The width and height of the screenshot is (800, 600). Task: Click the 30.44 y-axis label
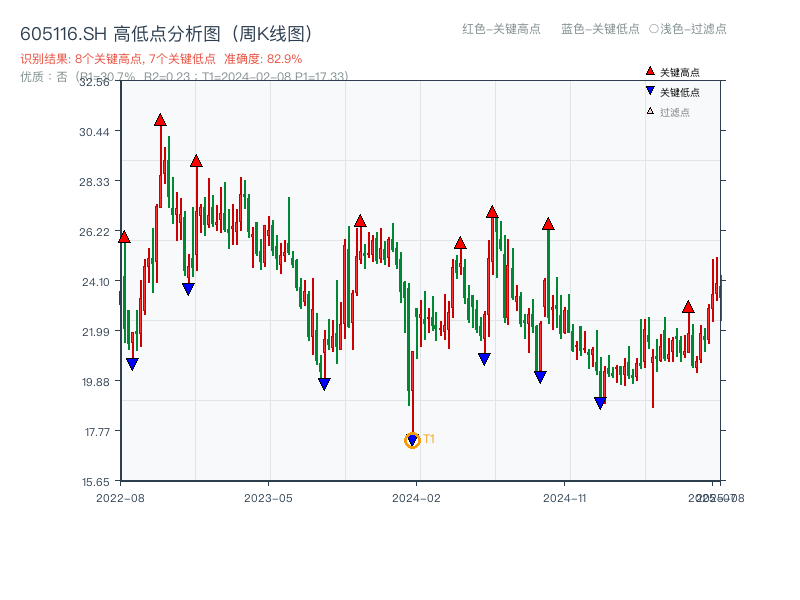click(94, 132)
